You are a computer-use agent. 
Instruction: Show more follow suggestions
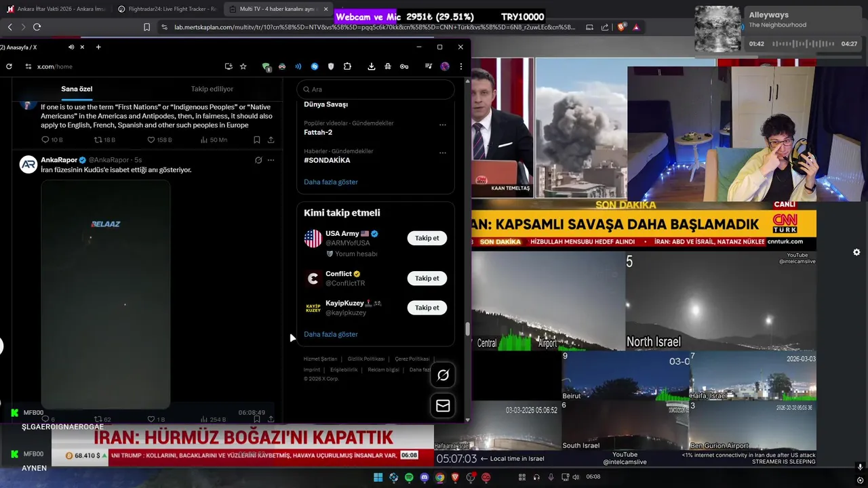(x=331, y=334)
